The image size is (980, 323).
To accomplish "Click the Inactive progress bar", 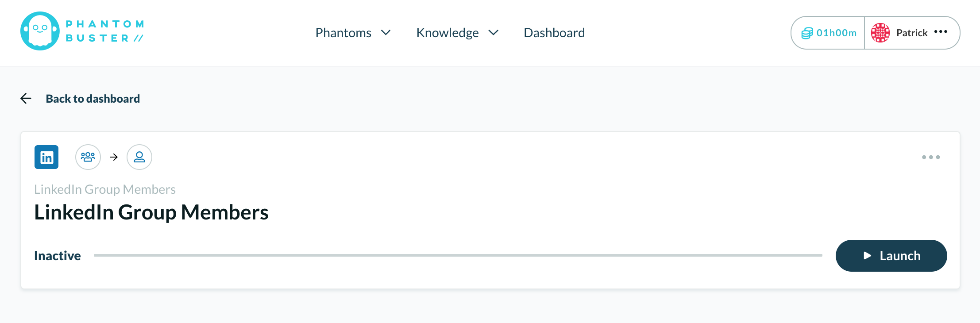I will 458,255.
